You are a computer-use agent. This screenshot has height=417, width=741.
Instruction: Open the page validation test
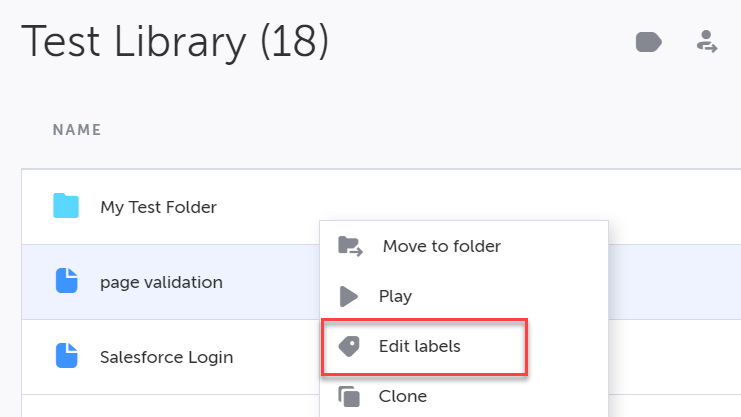click(161, 282)
